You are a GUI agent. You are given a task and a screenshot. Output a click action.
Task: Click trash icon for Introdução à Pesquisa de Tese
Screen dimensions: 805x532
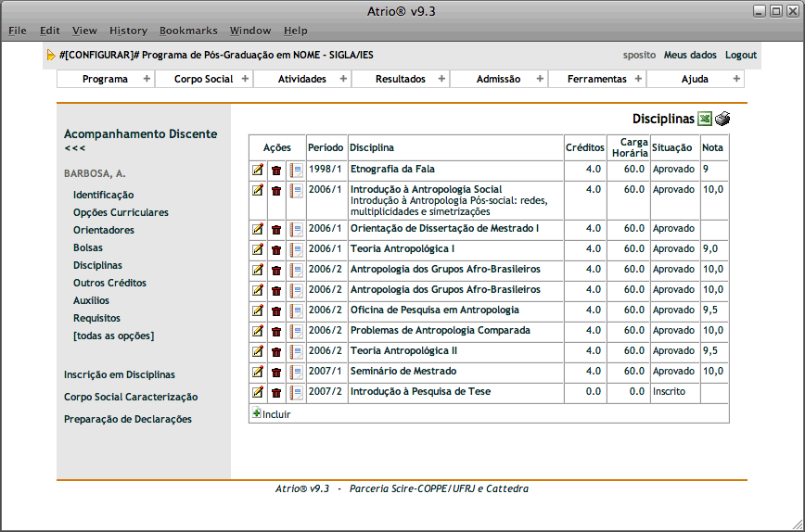[x=276, y=392]
